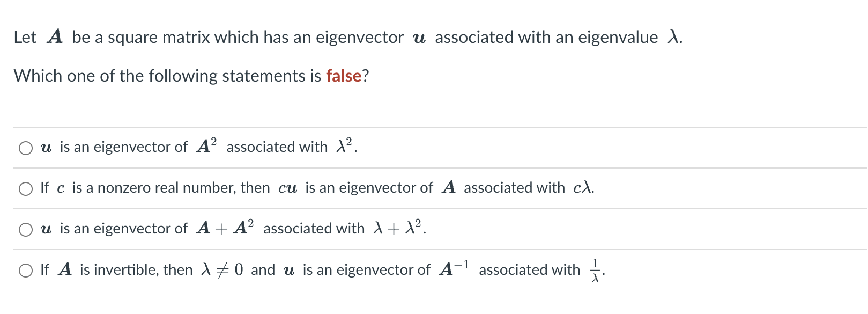
Task: Click the A⁻¹ symbol in the last option
Action: coord(454,268)
